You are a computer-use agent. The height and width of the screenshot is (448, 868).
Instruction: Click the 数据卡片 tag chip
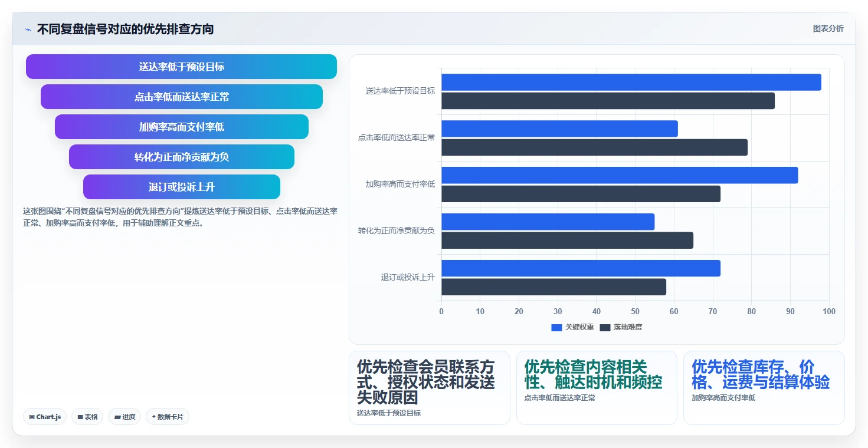[x=168, y=417]
